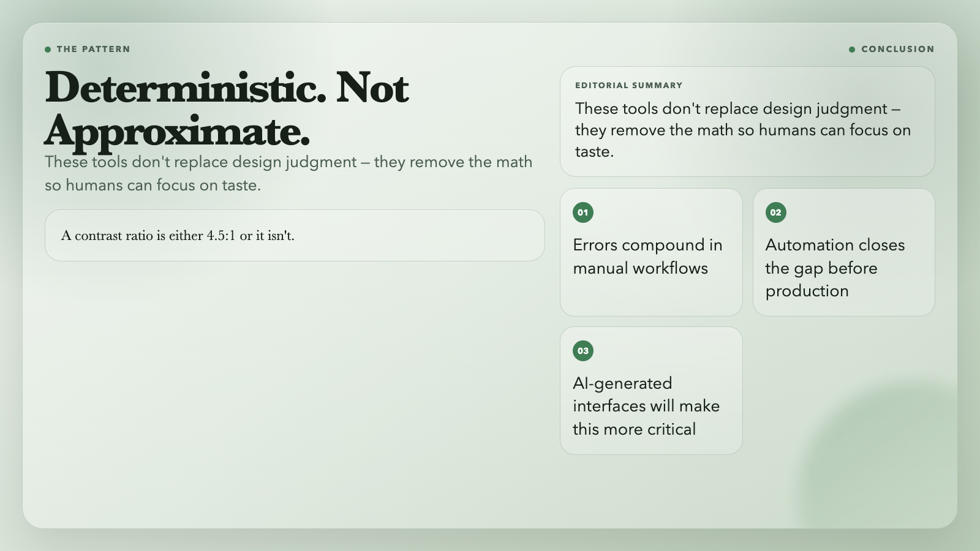Open the Editorial Summary card
Viewport: 980px width, 551px height.
[x=747, y=121]
